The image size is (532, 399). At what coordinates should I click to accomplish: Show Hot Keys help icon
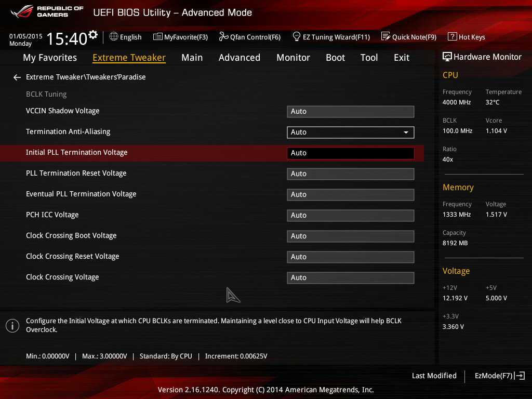[452, 37]
